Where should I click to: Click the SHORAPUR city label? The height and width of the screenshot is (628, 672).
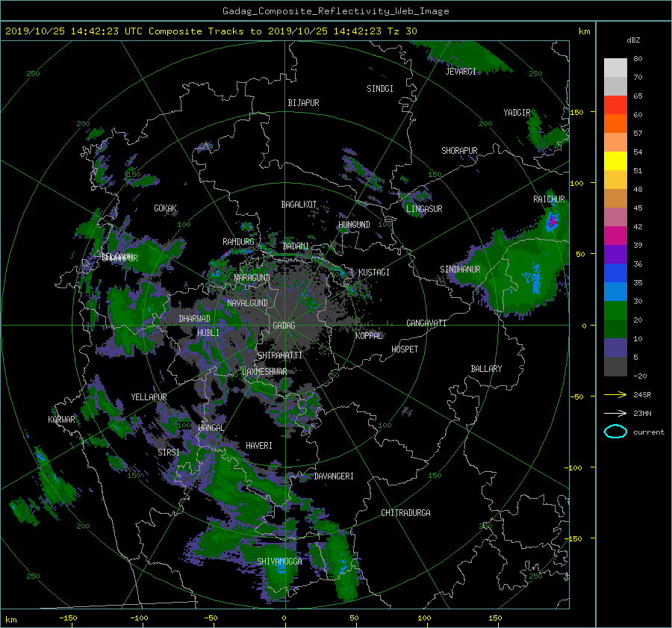point(459,151)
